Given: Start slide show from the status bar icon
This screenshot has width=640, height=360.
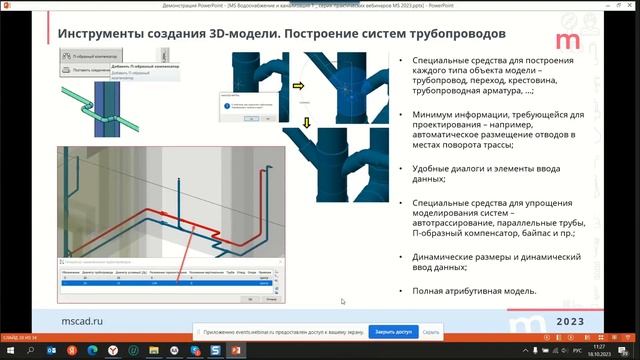Looking at the screenshot, I should point(628,338).
